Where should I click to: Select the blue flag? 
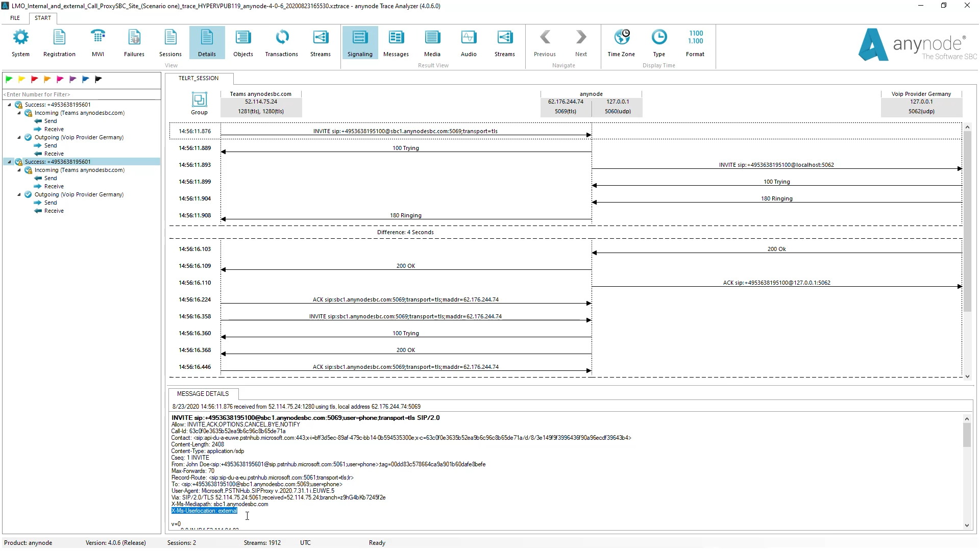(x=86, y=79)
